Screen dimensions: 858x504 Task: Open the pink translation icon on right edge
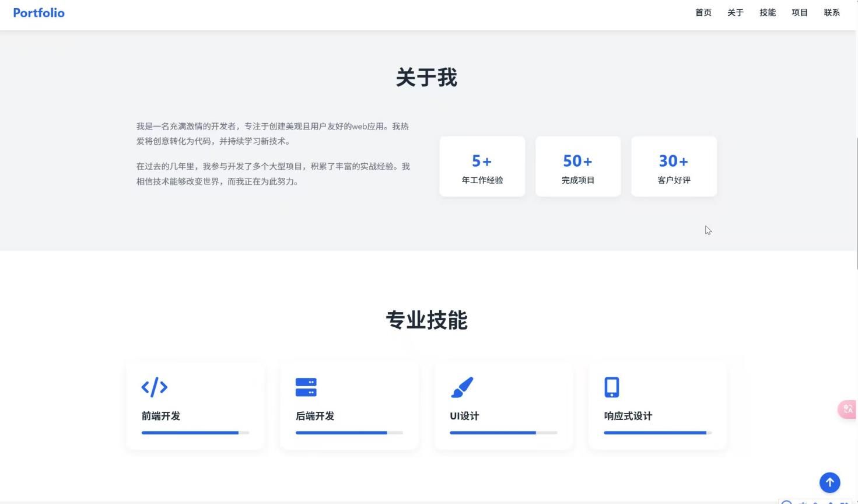(846, 409)
